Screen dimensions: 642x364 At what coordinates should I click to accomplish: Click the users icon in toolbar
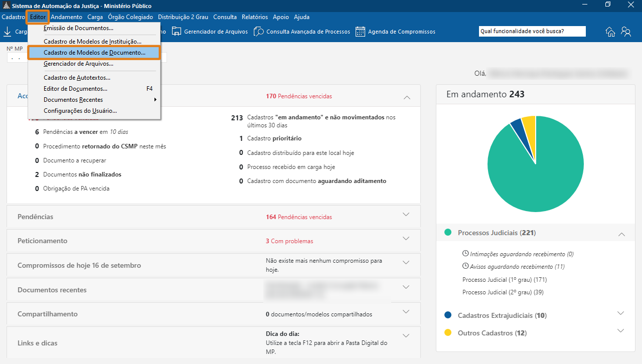click(626, 32)
